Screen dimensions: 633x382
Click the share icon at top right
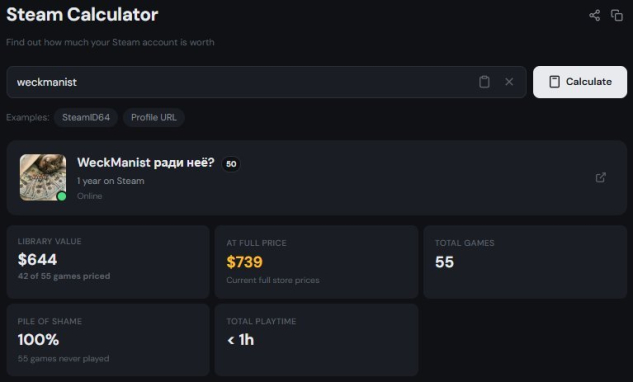594,16
